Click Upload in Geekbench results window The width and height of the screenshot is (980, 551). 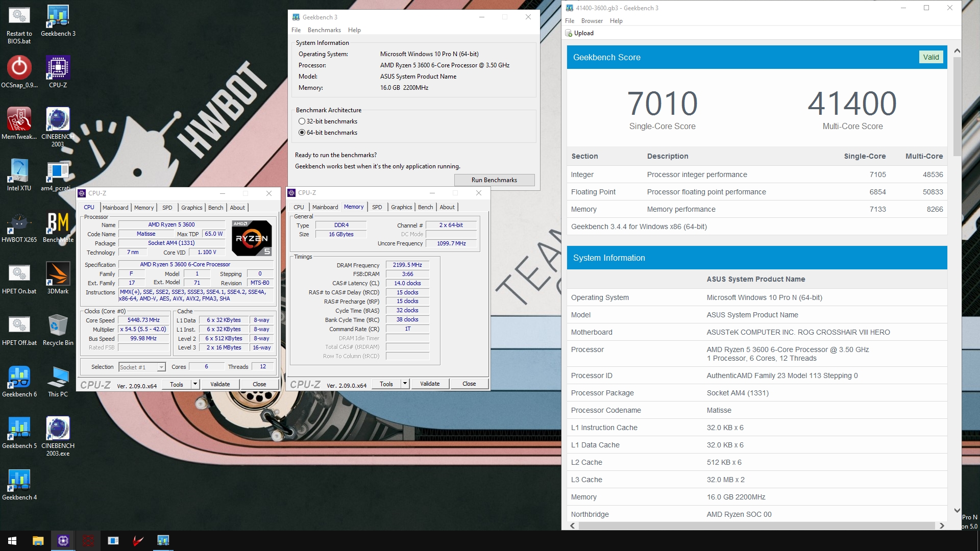[x=579, y=33]
